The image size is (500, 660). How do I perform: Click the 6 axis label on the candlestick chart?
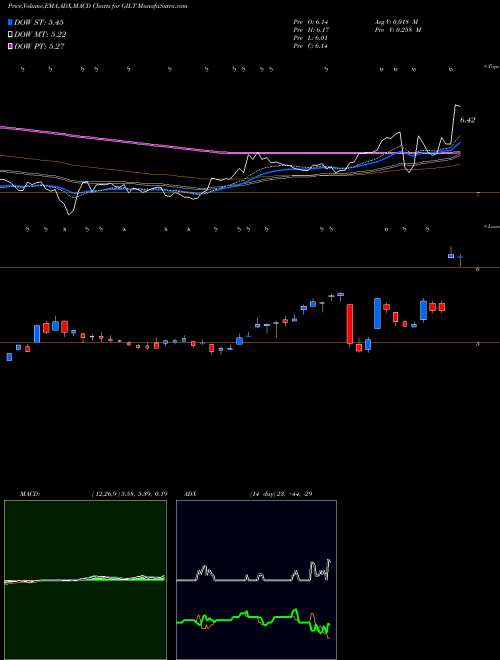[x=478, y=269]
